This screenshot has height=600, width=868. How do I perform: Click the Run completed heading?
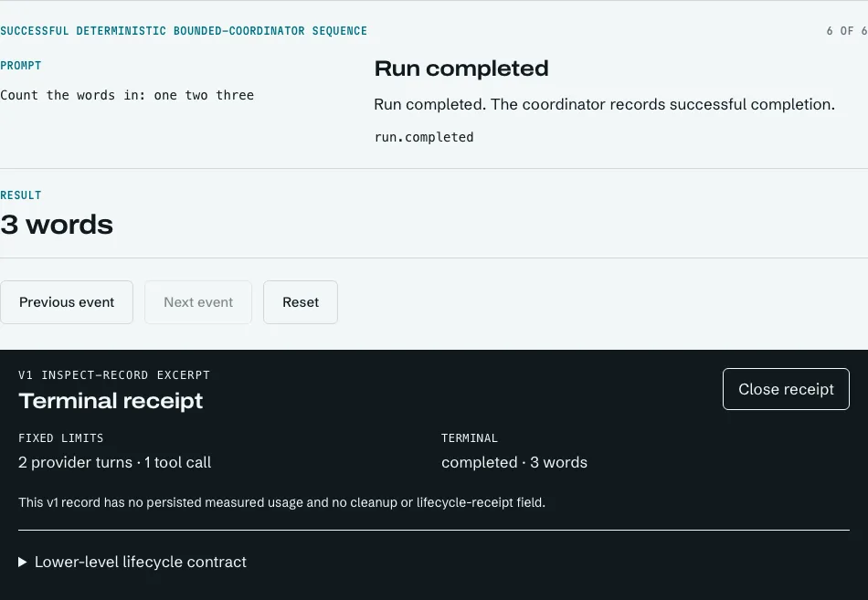pos(461,68)
